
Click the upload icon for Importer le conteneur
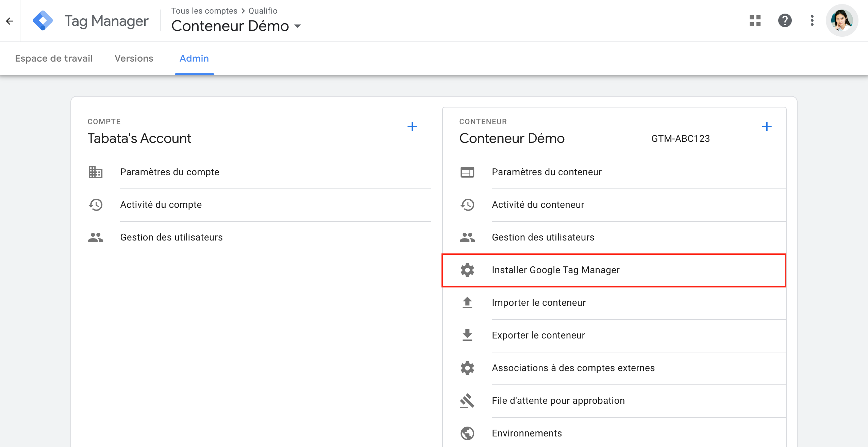click(467, 303)
